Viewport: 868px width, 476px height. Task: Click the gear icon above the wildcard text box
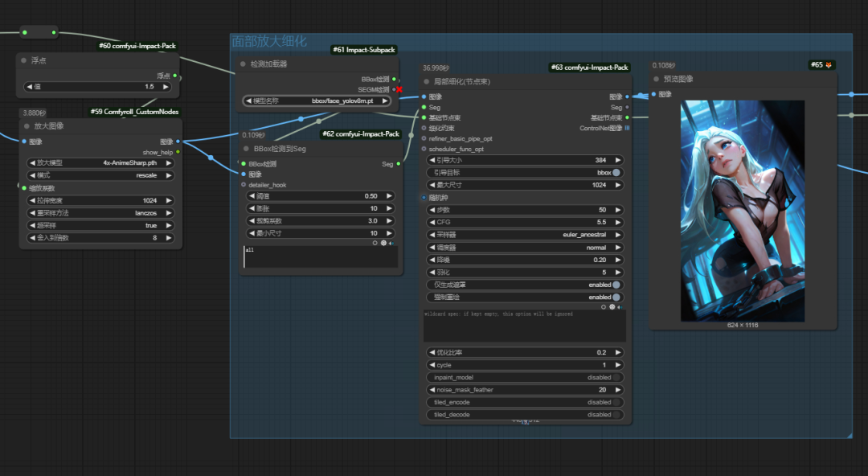coord(612,307)
